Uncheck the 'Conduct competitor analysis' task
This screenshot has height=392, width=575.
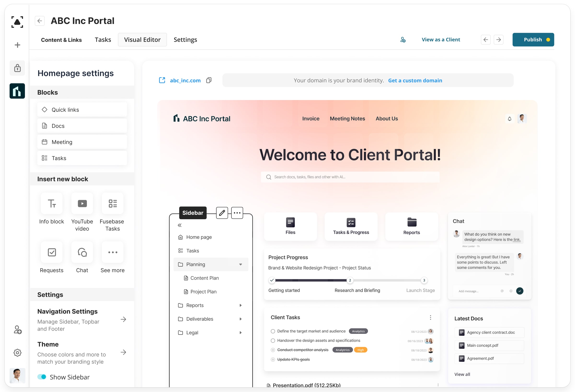click(x=273, y=350)
